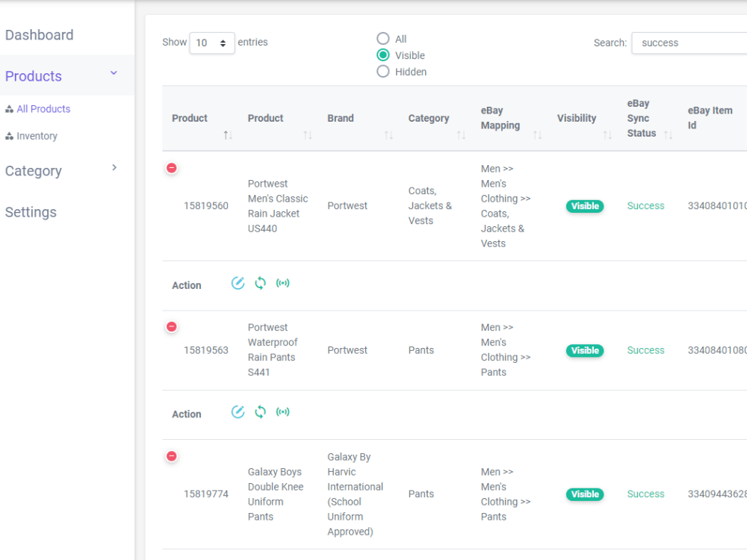Click the eBay Item Id column header

tap(710, 118)
